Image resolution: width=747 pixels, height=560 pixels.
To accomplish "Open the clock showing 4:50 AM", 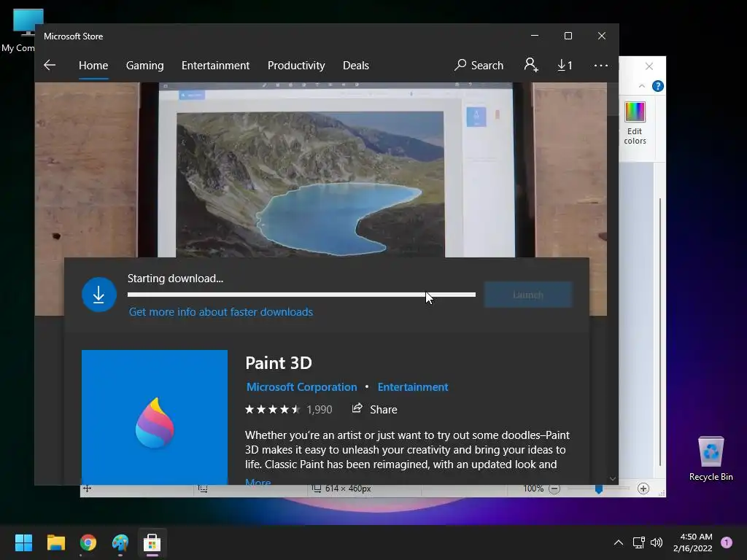I will 693,542.
